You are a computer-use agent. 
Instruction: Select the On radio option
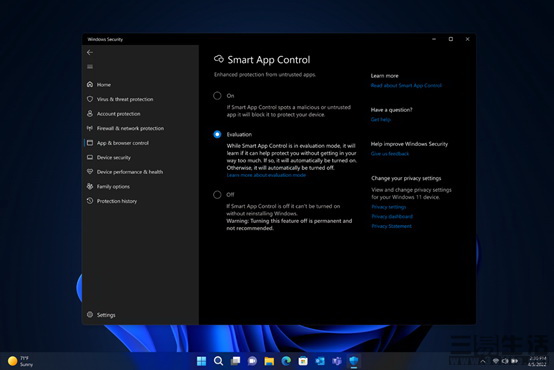coord(217,96)
